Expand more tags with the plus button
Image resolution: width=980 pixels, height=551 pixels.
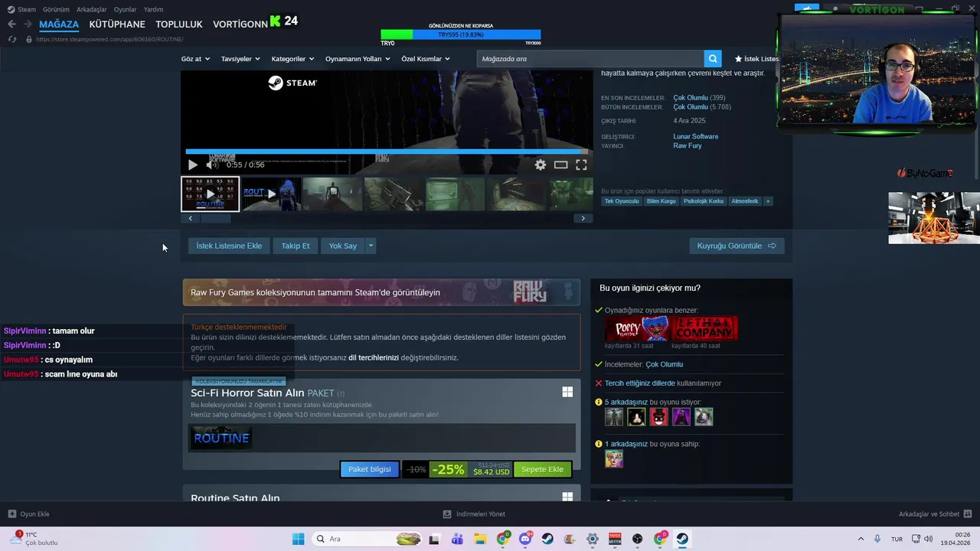(768, 201)
